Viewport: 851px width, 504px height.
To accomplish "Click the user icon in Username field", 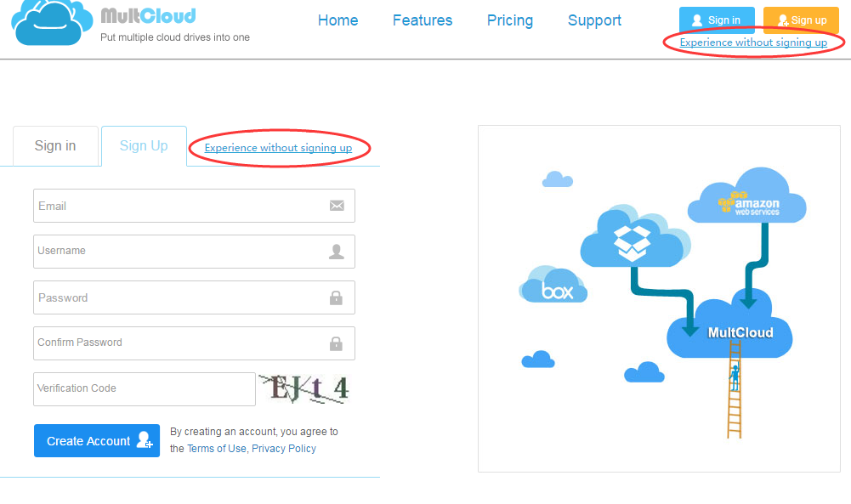I will click(x=337, y=252).
